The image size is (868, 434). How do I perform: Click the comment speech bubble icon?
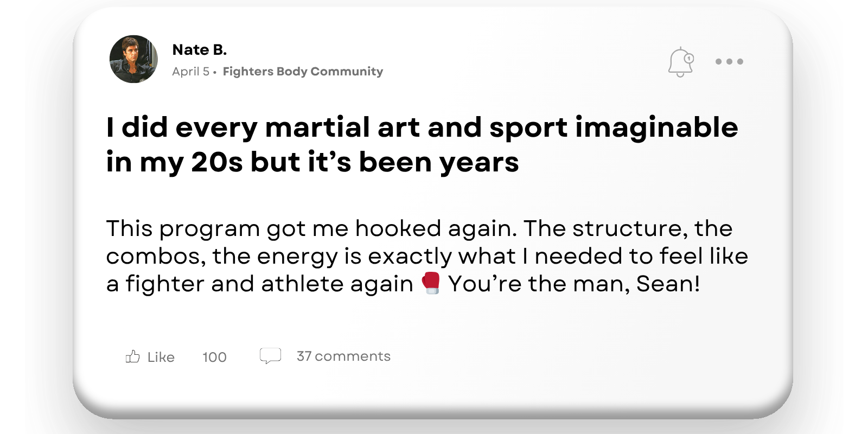pos(270,356)
